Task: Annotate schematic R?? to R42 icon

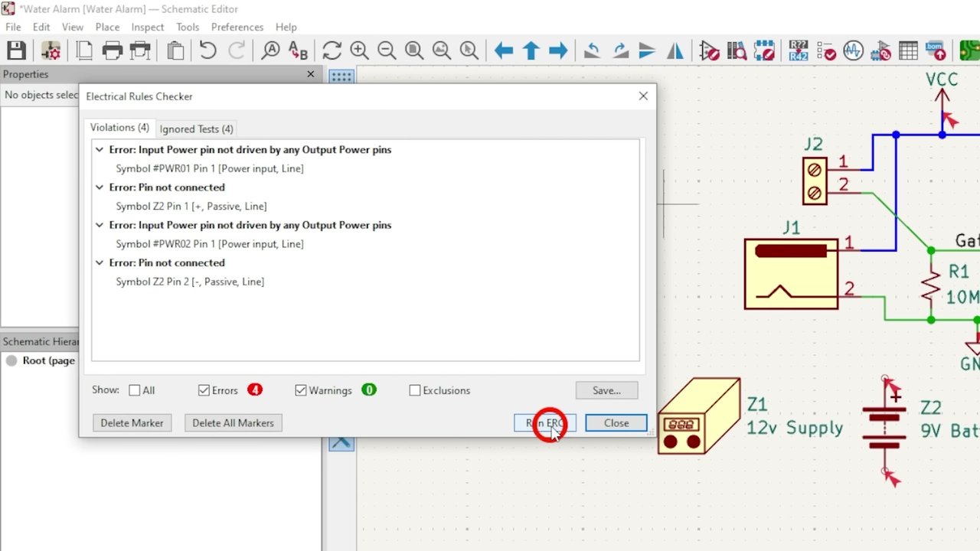Action: point(799,51)
